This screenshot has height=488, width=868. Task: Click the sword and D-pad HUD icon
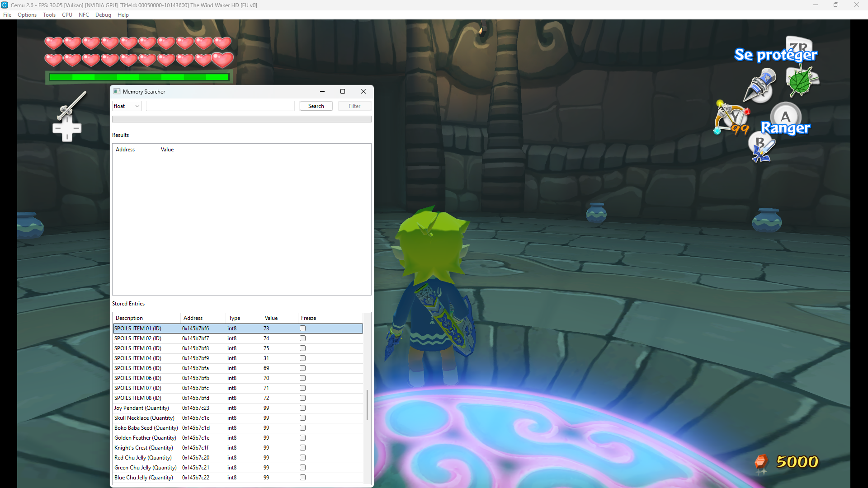[x=69, y=117]
